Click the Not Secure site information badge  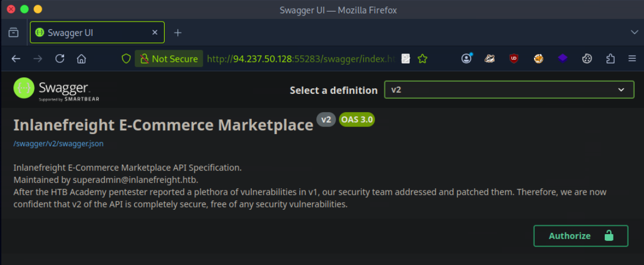tap(168, 59)
